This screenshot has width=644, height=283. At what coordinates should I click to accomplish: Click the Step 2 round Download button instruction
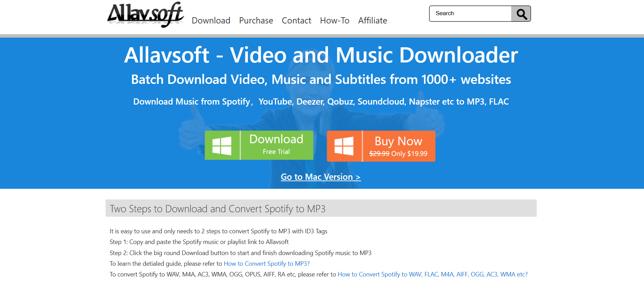pos(240,253)
